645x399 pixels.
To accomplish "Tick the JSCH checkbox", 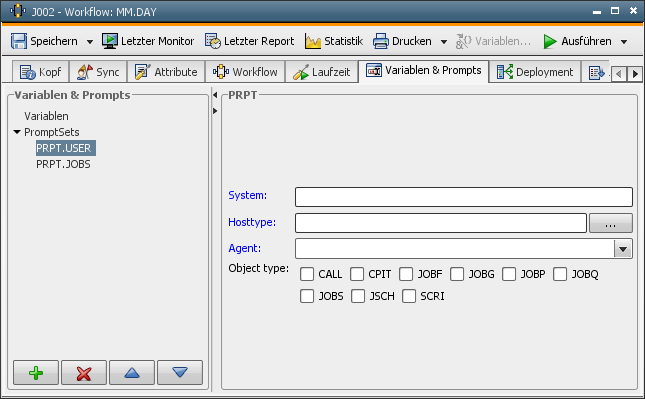I will click(x=358, y=296).
